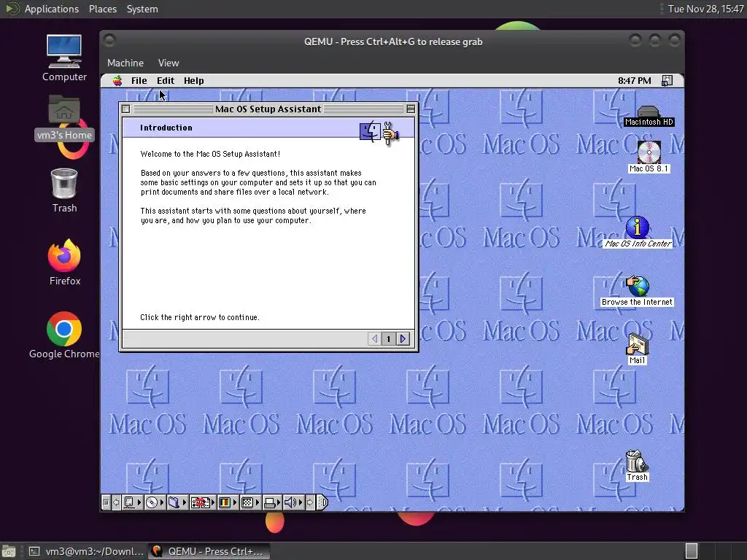Viewport: 747px width, 560px height.
Task: Expand the Monitor color depth module arrow
Action: click(235, 502)
